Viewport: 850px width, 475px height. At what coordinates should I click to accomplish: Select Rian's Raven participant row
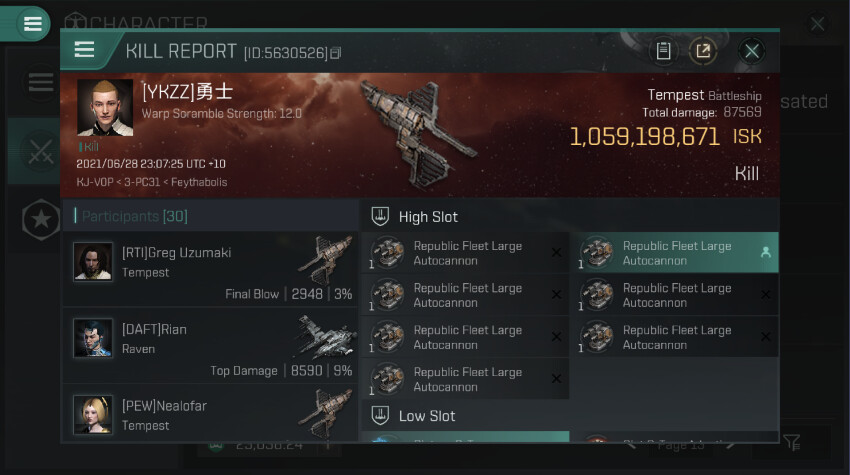[210, 346]
